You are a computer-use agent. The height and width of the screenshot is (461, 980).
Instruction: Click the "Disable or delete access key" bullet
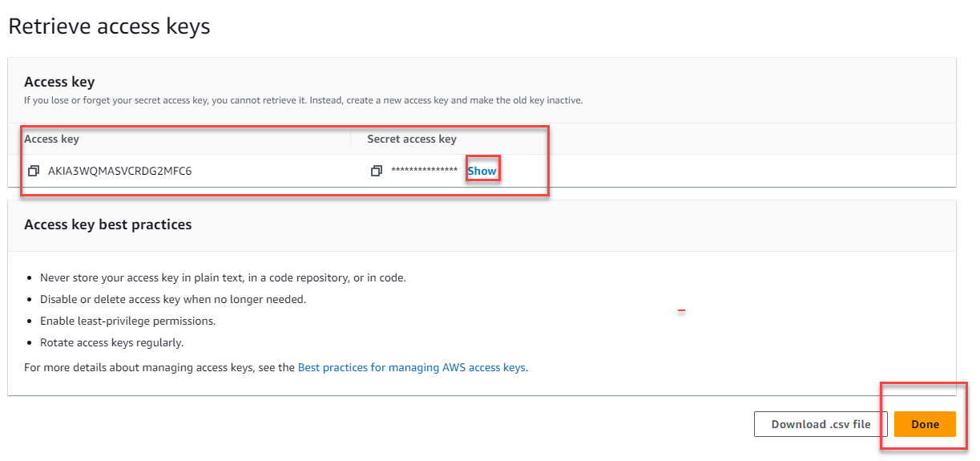(173, 299)
